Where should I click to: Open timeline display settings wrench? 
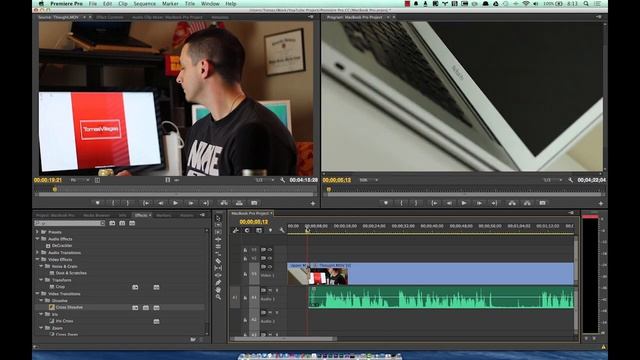282,231
